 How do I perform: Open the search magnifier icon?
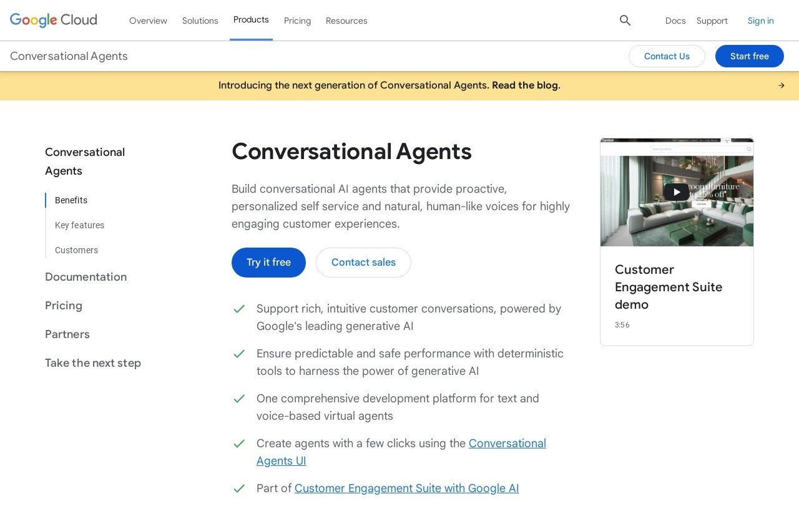[x=625, y=21]
